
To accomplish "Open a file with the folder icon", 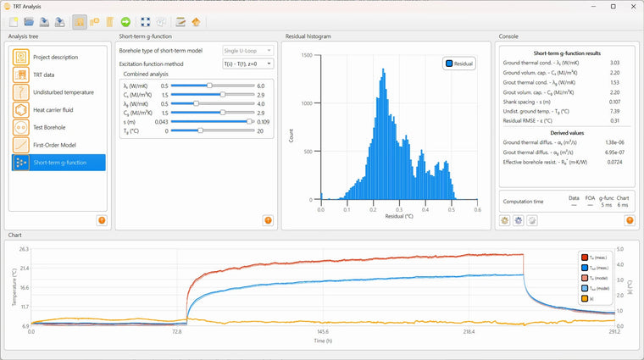I will [x=29, y=22].
